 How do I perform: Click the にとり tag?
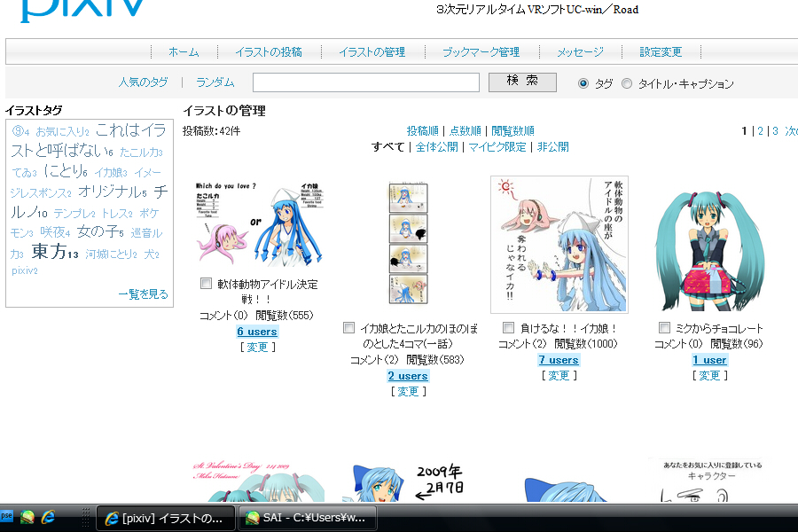coord(66,170)
